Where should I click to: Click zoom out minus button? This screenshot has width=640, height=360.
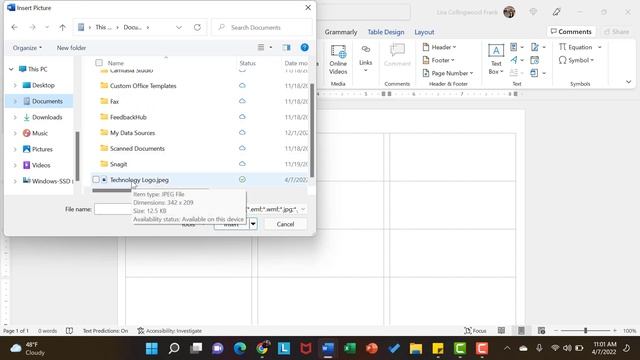click(x=556, y=331)
